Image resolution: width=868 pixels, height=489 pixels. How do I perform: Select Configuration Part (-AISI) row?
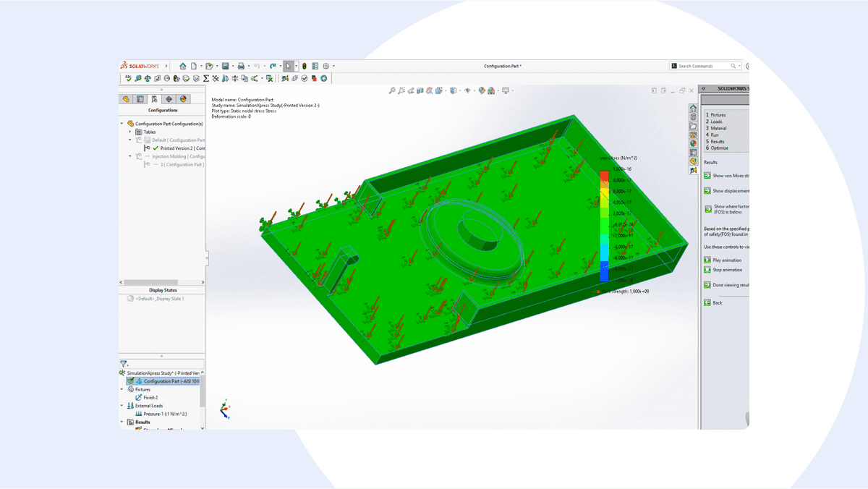coord(163,381)
